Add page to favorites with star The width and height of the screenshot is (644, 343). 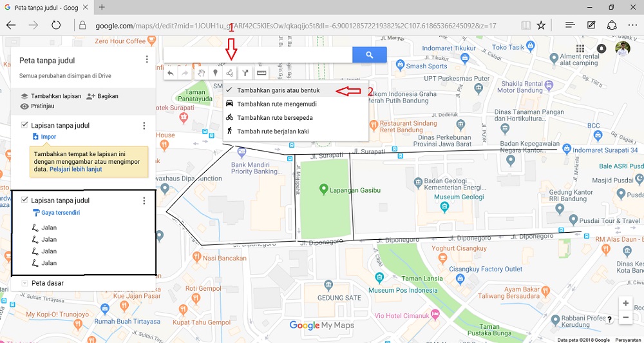pos(541,26)
